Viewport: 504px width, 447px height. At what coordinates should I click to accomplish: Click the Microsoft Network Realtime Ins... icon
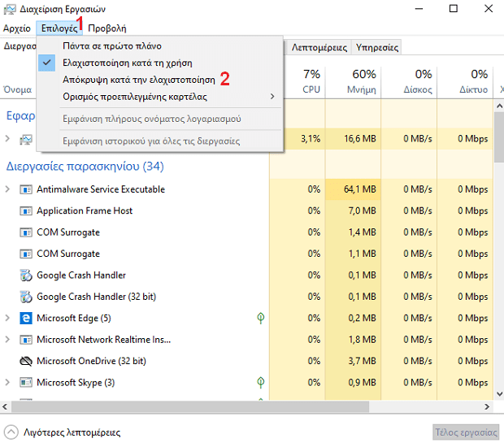pos(26,340)
